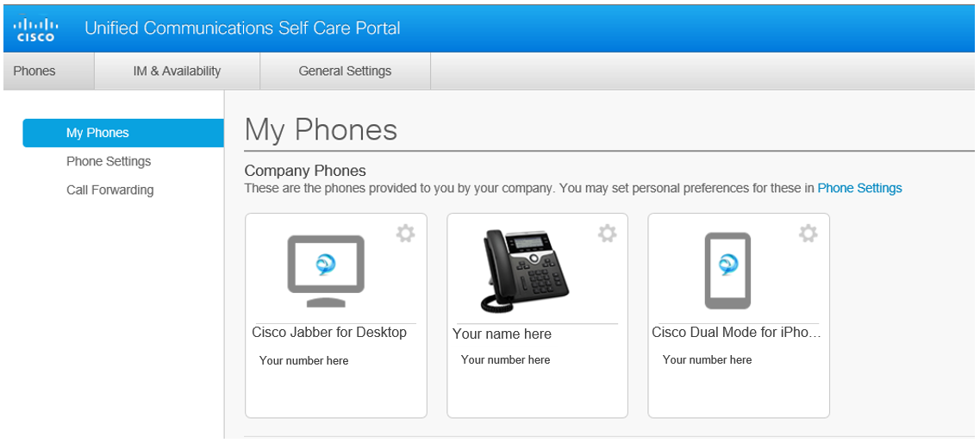The width and height of the screenshot is (980, 443).
Task: Open settings gear on Cisco Dual Mode iPhone card
Action: click(808, 234)
